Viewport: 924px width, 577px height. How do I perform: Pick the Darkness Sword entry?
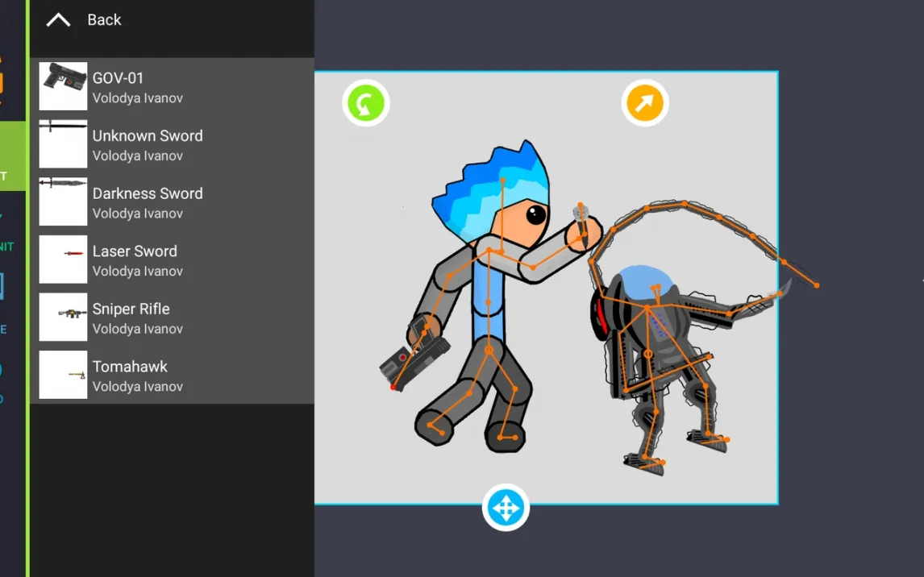(172, 202)
